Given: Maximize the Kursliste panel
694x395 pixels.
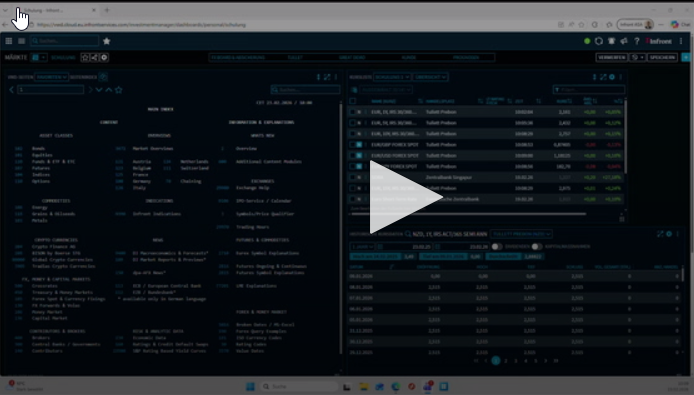Looking at the screenshot, I should point(603,77).
